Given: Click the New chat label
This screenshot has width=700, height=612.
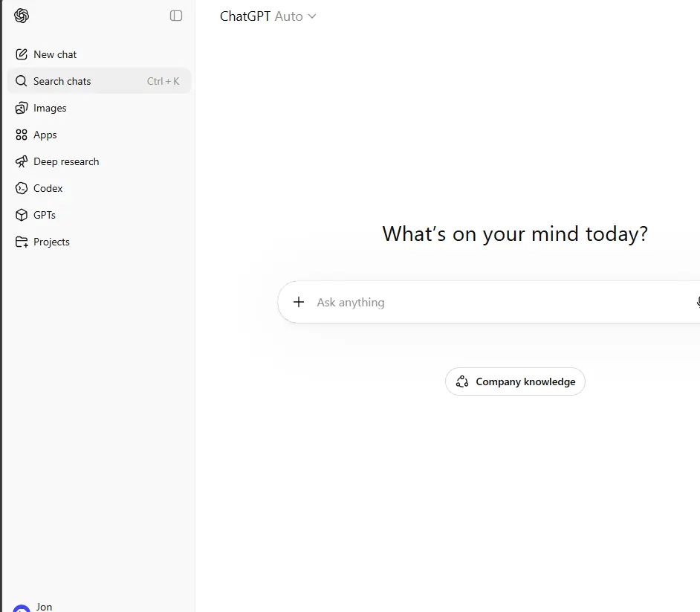Looking at the screenshot, I should point(55,54).
